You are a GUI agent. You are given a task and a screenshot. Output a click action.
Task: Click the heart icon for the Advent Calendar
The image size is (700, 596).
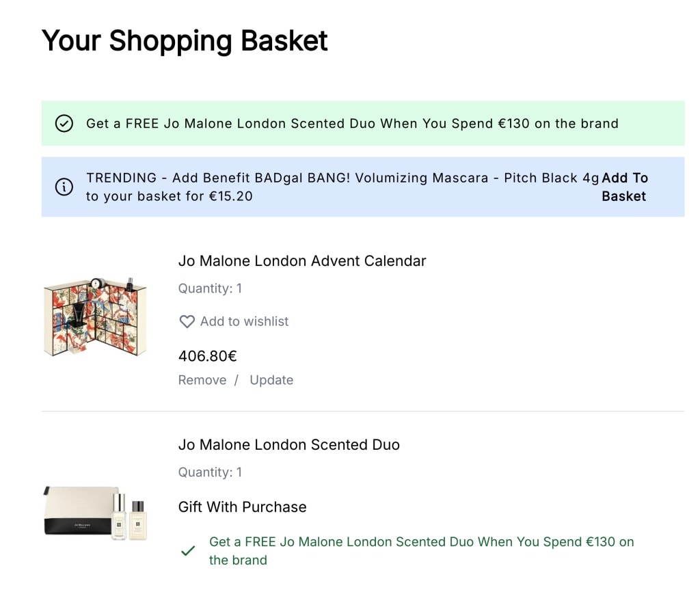point(187,321)
